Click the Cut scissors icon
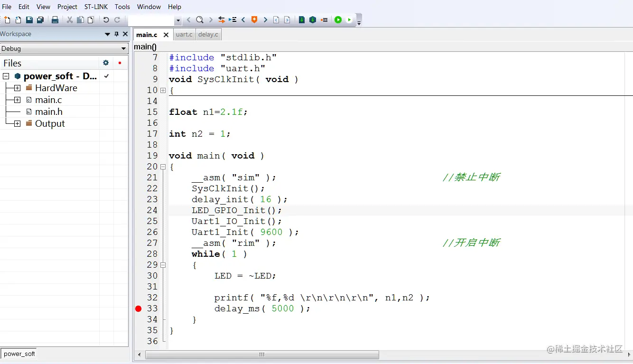The image size is (633, 364). click(x=69, y=20)
